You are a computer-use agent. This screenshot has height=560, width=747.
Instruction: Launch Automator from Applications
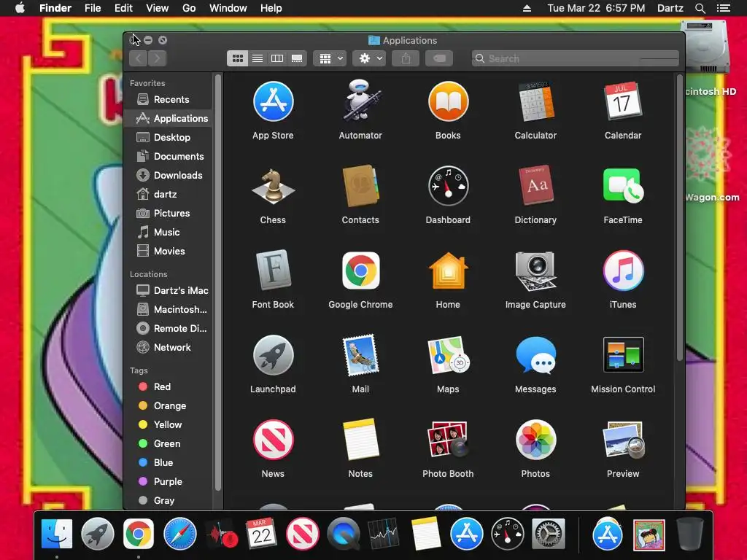(360, 101)
